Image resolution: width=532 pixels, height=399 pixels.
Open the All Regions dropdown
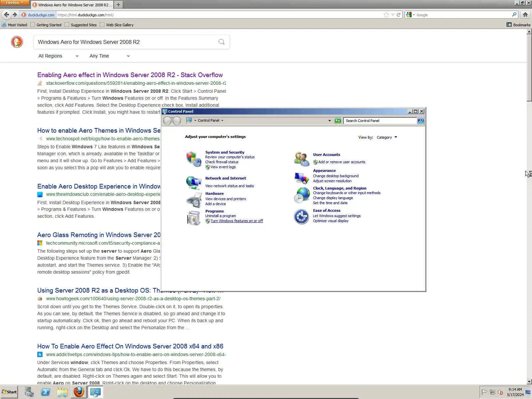coord(59,56)
